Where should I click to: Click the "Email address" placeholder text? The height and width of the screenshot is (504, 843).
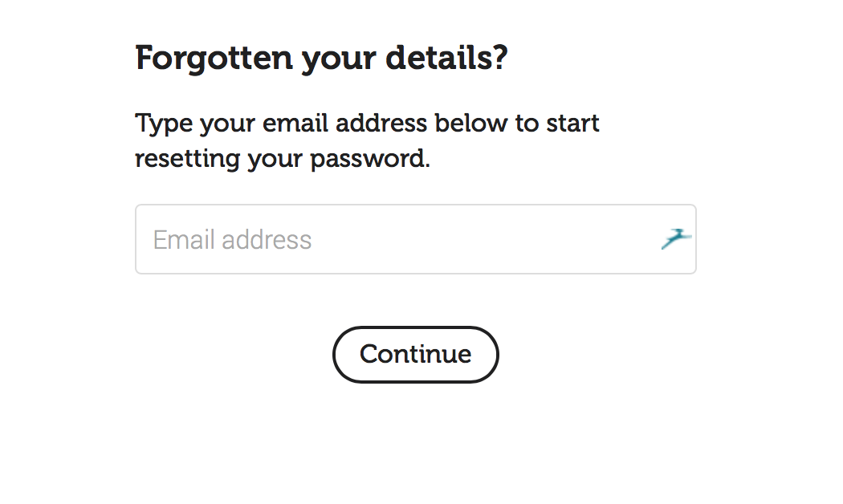[232, 240]
